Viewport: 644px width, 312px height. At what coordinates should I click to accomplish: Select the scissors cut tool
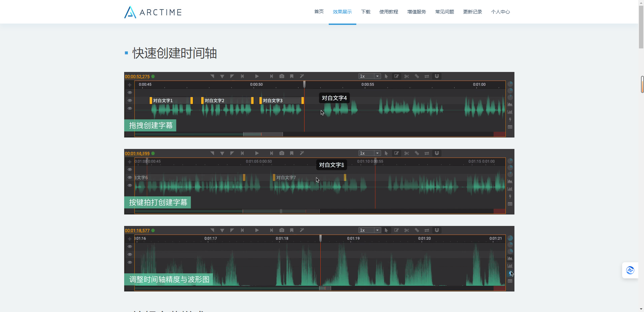(x=406, y=76)
